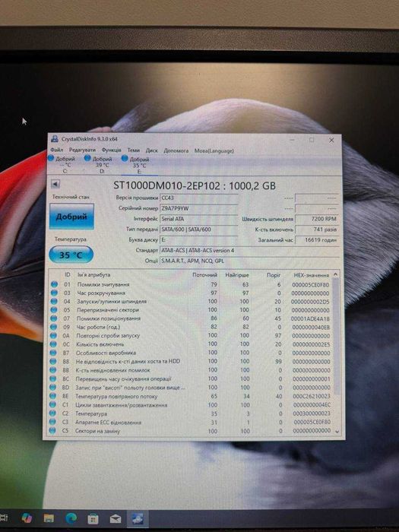
Task: Open Microsoft Edge from the taskbar
Action: (71, 518)
